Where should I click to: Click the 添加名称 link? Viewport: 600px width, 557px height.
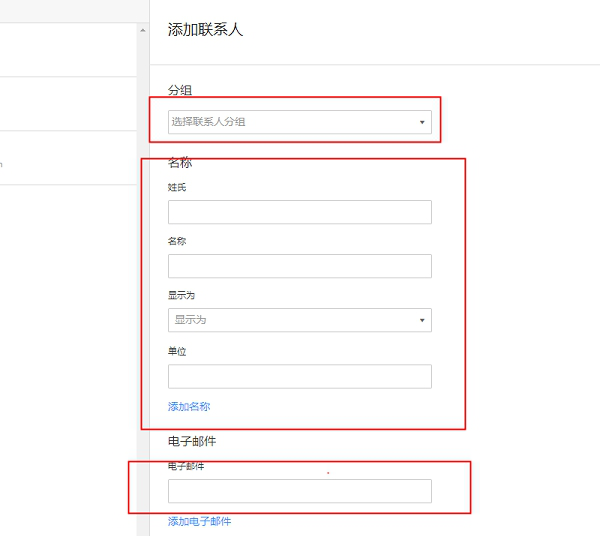coord(189,406)
